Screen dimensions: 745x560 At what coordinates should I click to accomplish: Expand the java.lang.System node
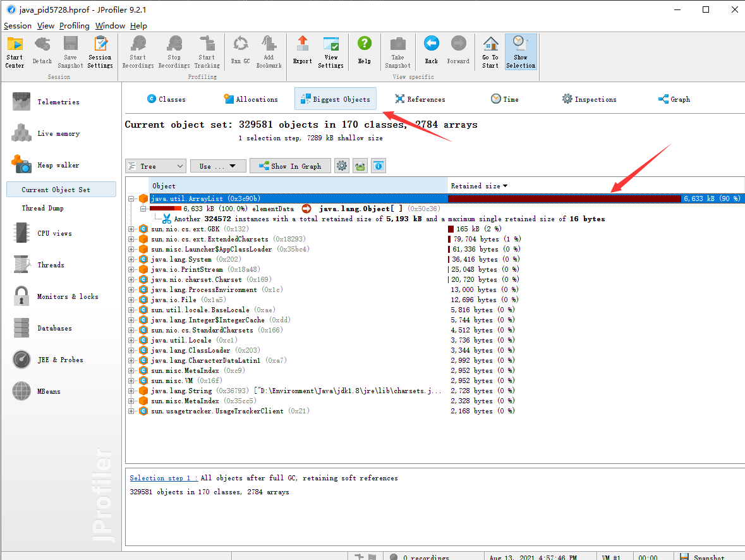pos(131,260)
